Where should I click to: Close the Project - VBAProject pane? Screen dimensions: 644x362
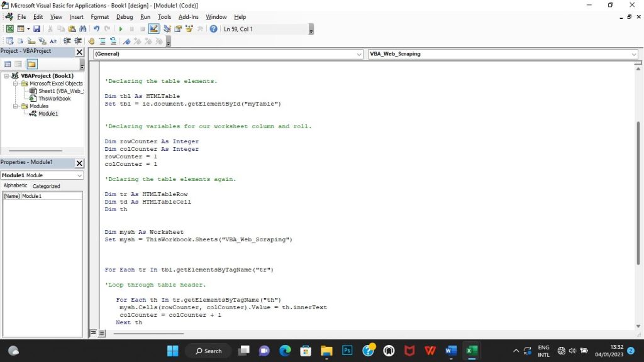coord(80,52)
